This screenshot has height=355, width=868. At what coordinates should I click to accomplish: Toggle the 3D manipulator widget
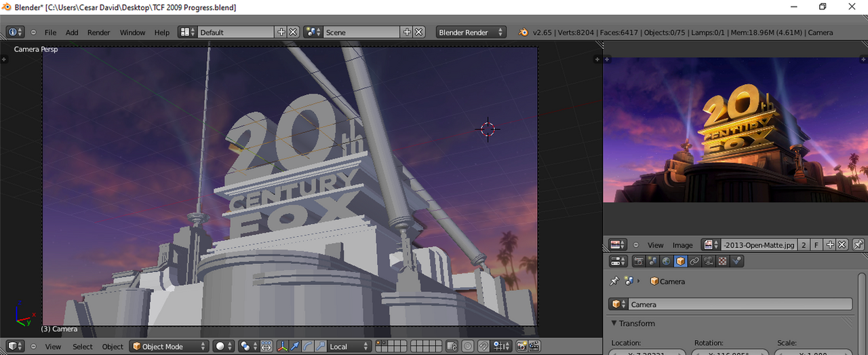coord(283,346)
